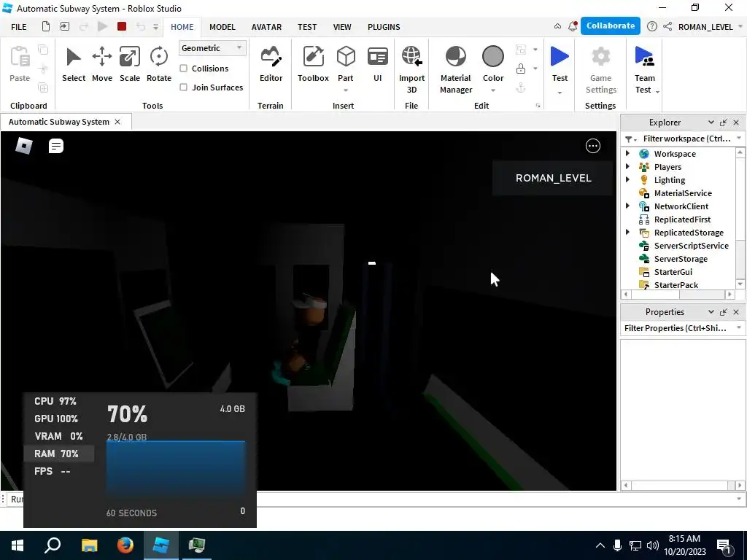Click the Filter workspace search field
Screen dimensions: 747x560
[x=686, y=139]
